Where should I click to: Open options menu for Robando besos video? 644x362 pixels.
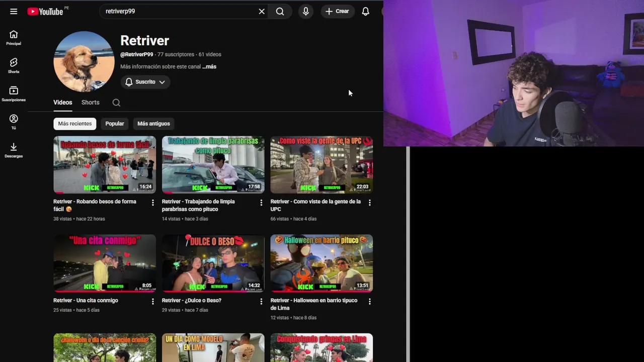[153, 203]
